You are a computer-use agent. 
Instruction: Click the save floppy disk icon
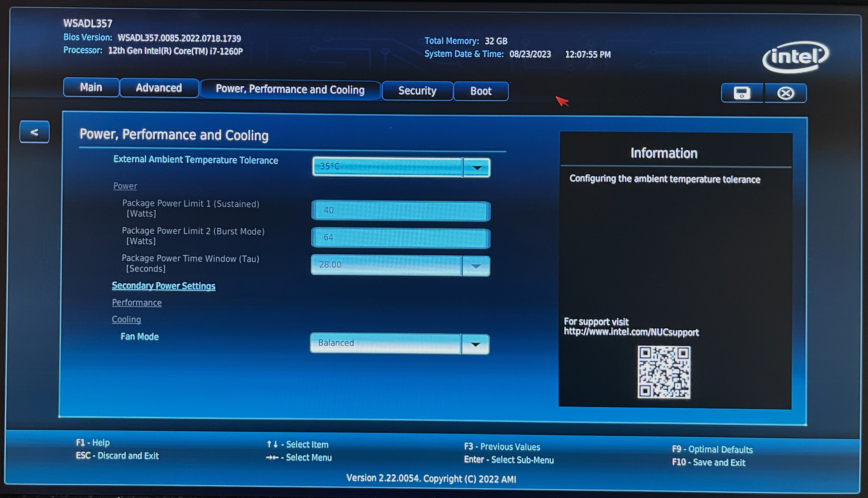(x=742, y=93)
